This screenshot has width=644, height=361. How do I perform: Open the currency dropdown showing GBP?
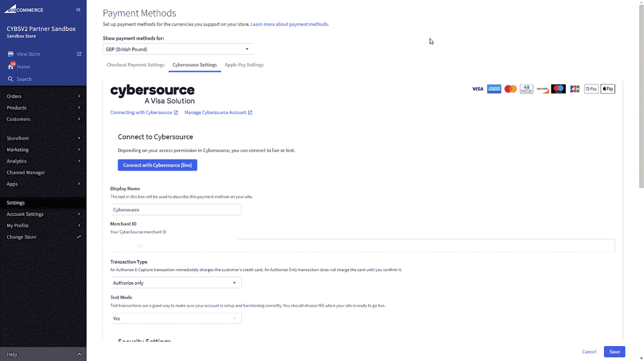(178, 49)
